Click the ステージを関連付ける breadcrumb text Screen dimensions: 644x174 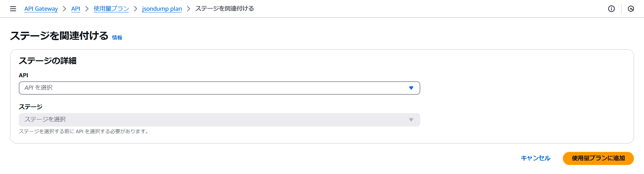point(224,9)
